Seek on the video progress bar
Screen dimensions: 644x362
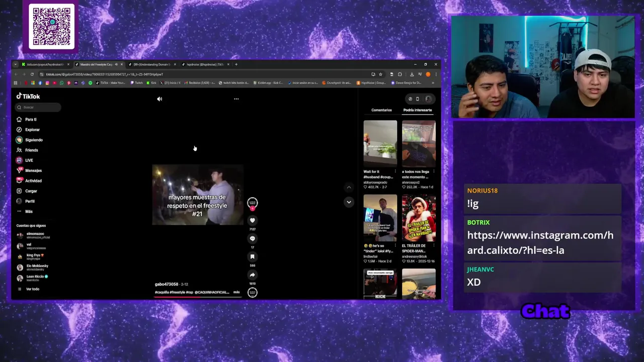(x=198, y=297)
